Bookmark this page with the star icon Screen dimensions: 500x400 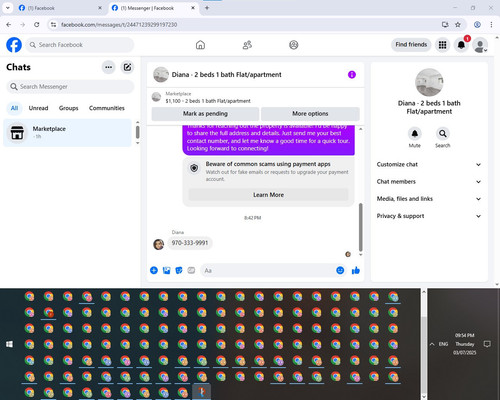458,24
